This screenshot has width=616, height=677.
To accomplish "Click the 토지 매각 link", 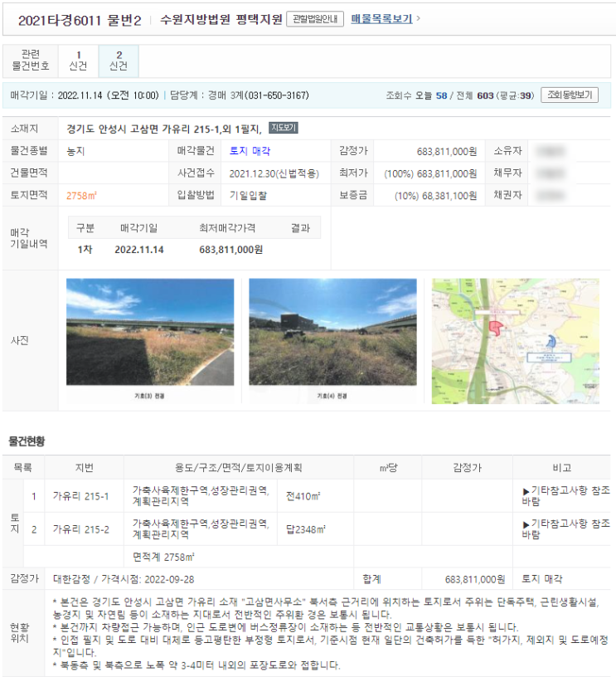I will [x=250, y=151].
